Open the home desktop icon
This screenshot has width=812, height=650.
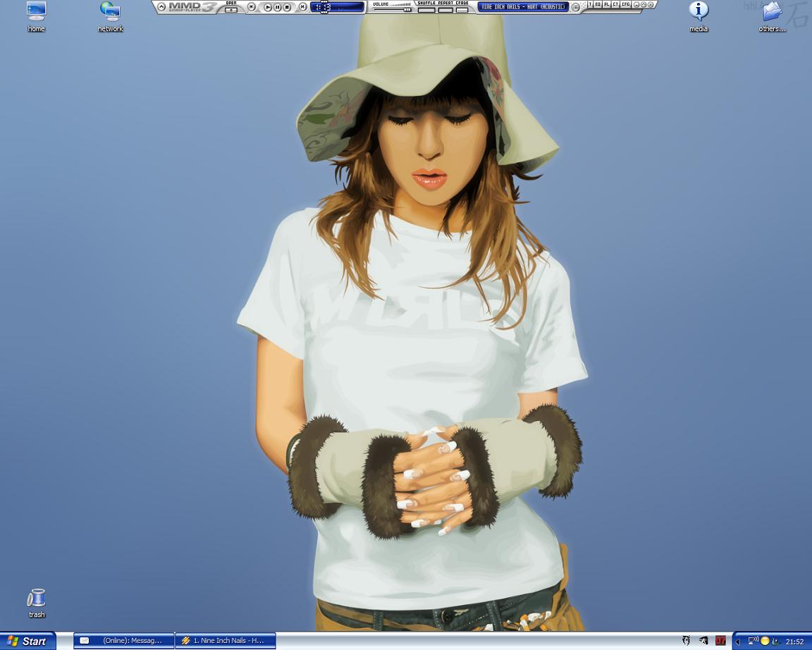coord(36,16)
